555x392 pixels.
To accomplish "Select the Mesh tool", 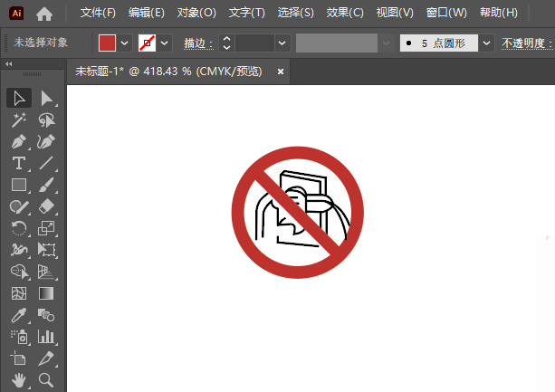I will point(19,293).
